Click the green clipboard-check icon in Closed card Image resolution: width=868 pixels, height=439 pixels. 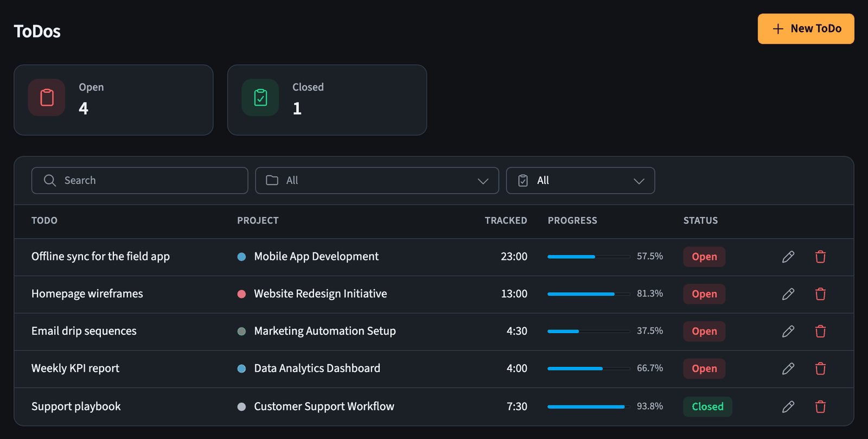260,98
